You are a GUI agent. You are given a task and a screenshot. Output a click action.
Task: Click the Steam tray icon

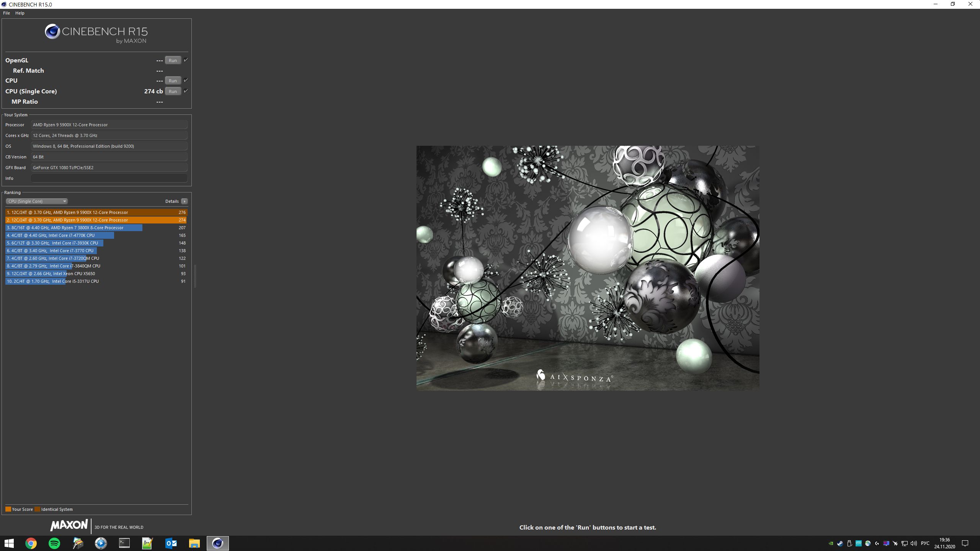[840, 543]
